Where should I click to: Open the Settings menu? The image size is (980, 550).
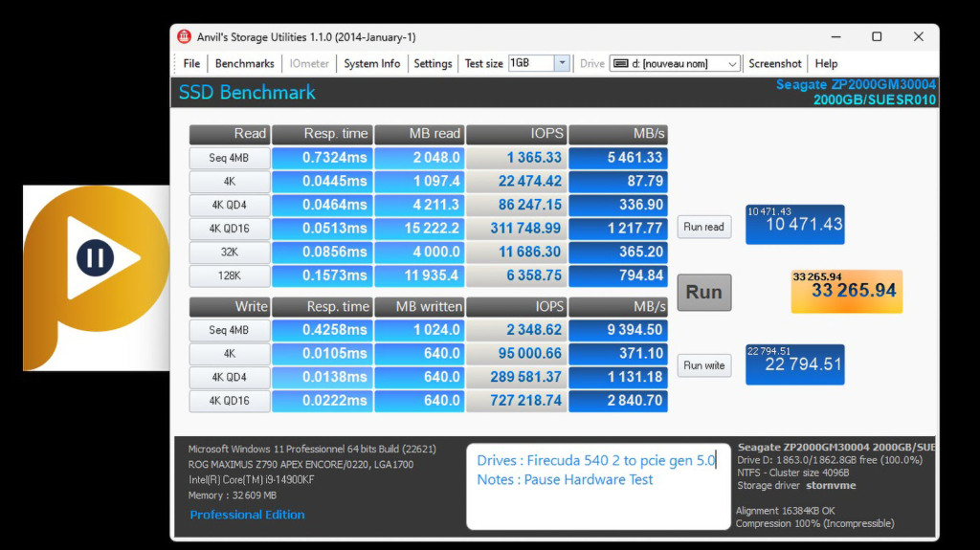433,63
